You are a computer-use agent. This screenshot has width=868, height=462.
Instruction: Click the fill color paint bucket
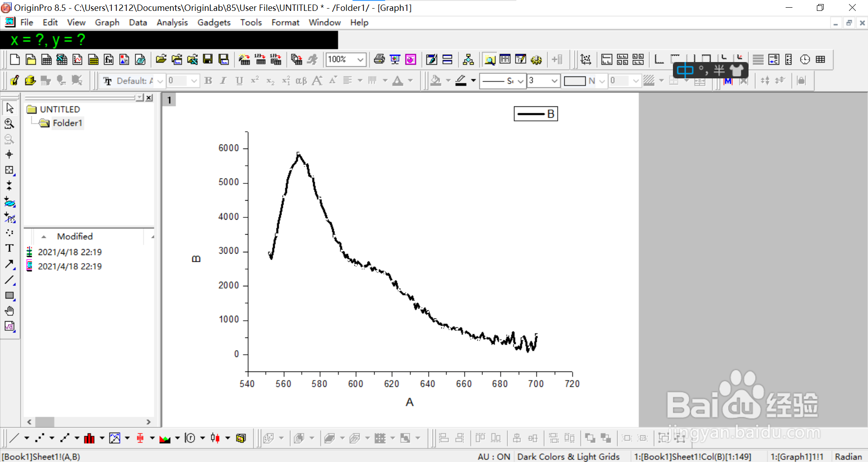(x=435, y=81)
